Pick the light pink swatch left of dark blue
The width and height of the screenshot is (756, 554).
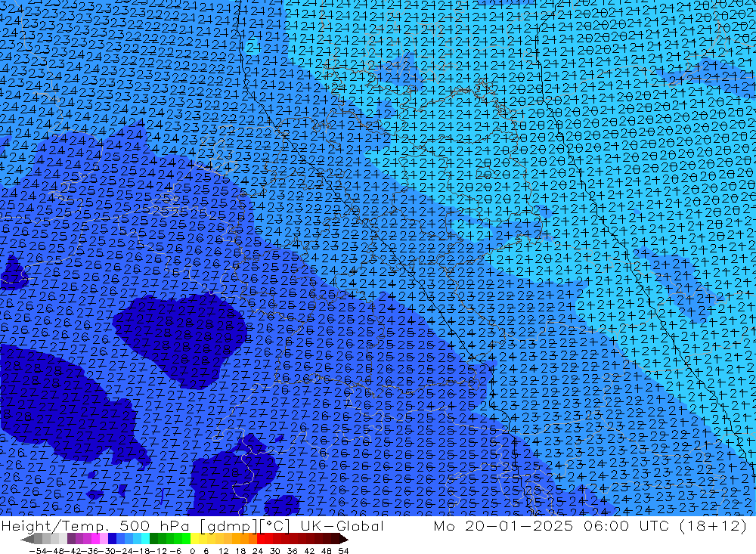[x=104, y=540]
